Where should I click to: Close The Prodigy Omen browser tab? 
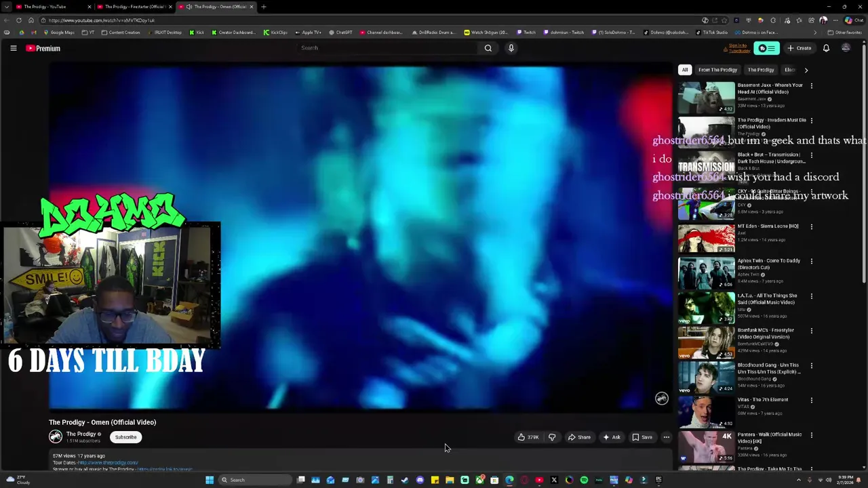[x=252, y=7]
